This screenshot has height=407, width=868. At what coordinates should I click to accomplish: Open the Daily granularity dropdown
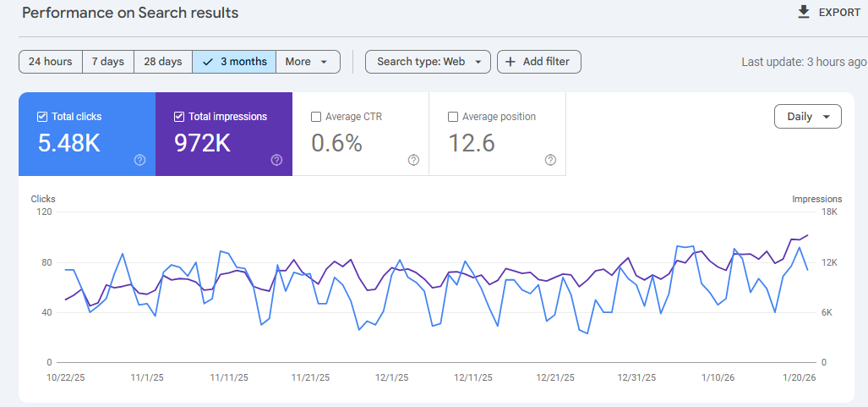tap(807, 117)
